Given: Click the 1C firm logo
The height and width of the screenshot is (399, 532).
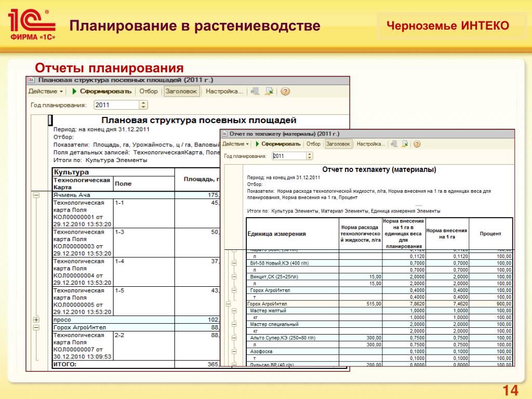Looking at the screenshot, I should click(32, 25).
